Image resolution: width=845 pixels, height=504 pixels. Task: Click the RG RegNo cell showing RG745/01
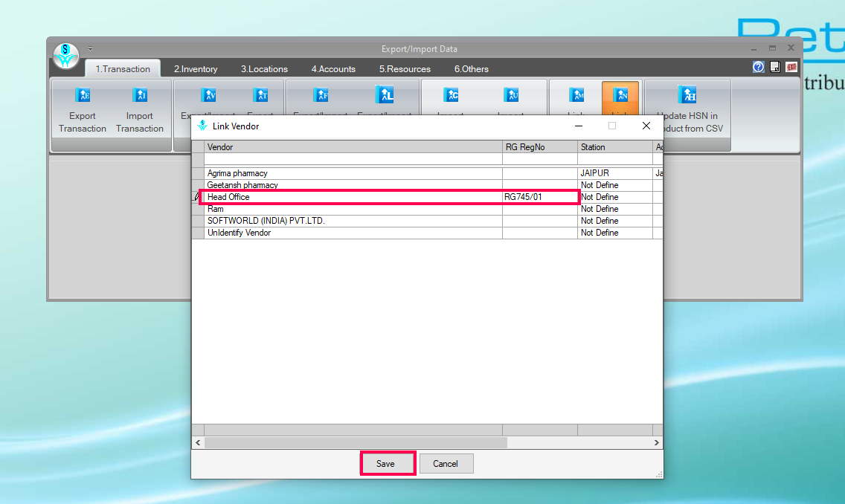tap(539, 197)
